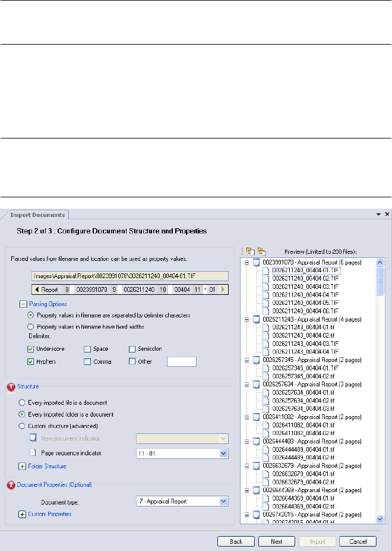The width and height of the screenshot is (392, 551).
Task: Click the Next button
Action: (276, 541)
